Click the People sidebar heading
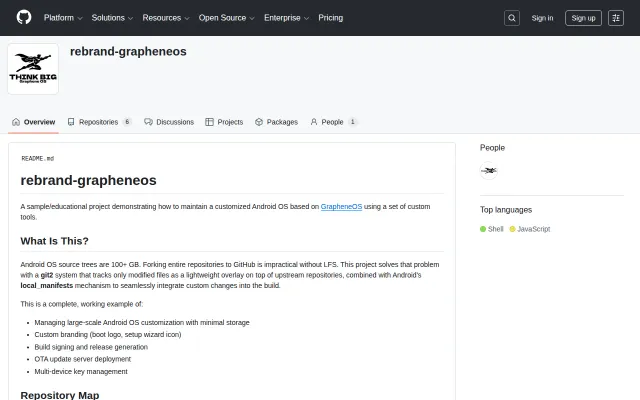 [x=492, y=148]
